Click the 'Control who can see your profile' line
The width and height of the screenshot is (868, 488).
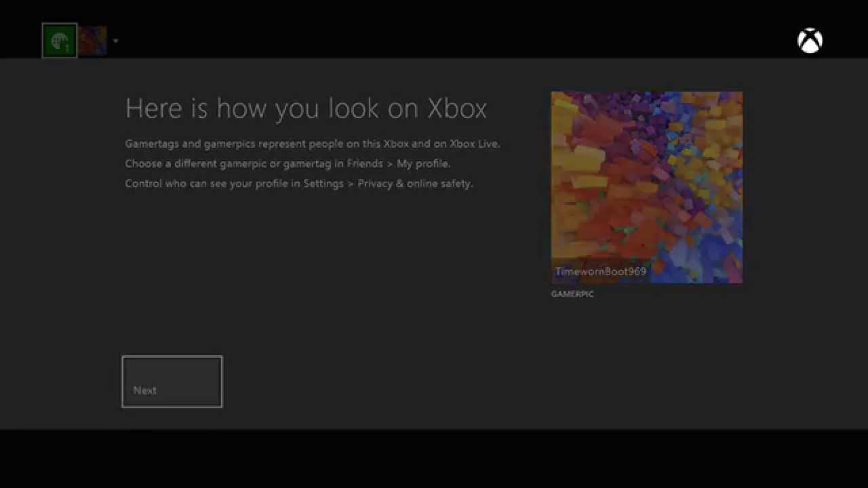(298, 183)
